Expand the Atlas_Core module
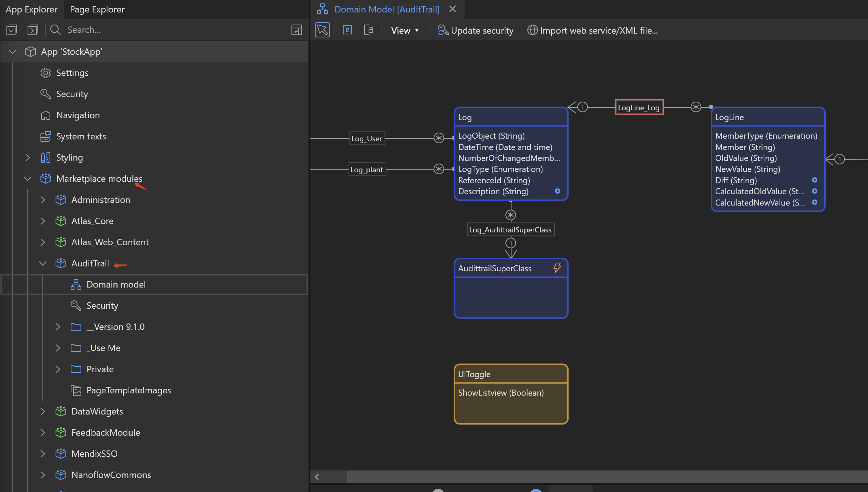Viewport: 868px width, 492px height. click(43, 221)
